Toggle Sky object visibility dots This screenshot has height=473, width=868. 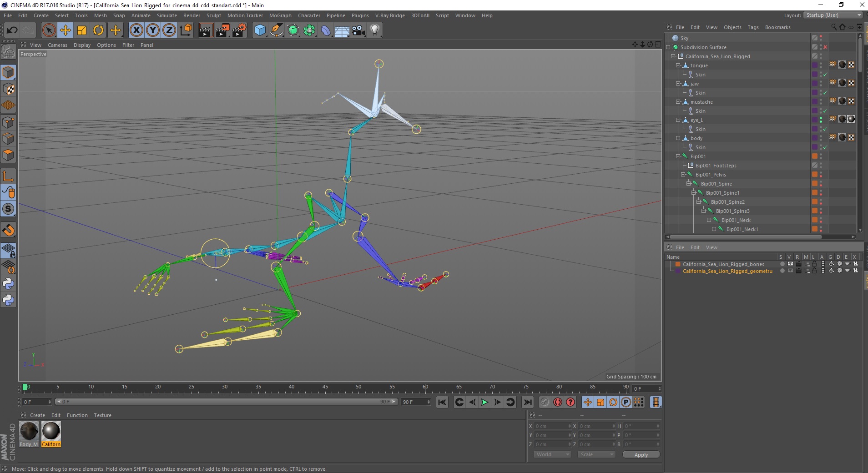821,38
